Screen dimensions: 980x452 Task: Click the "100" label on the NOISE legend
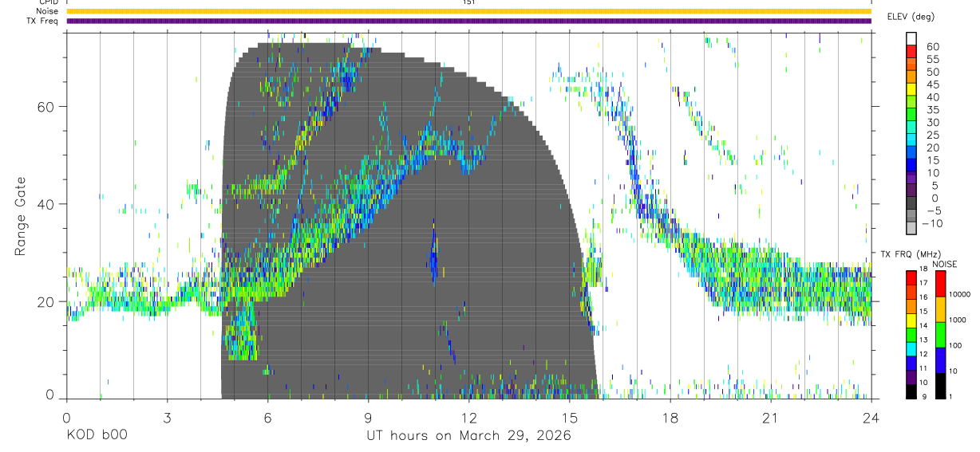coord(957,345)
